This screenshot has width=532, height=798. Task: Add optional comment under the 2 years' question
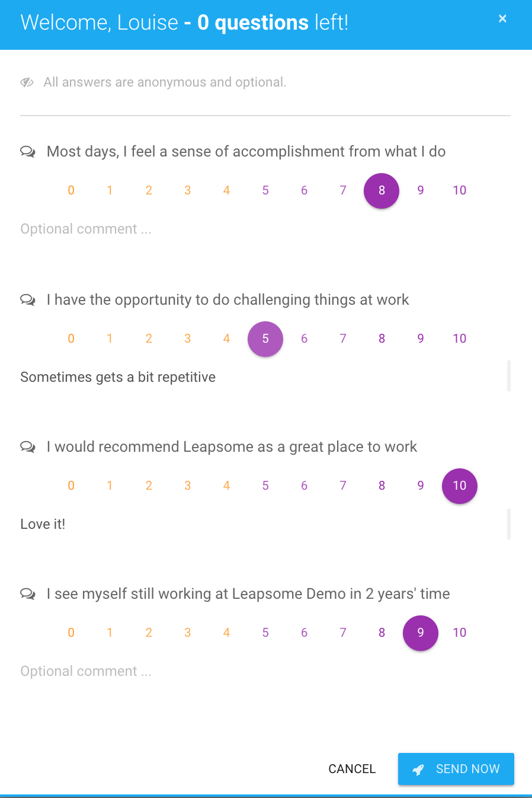click(265, 671)
